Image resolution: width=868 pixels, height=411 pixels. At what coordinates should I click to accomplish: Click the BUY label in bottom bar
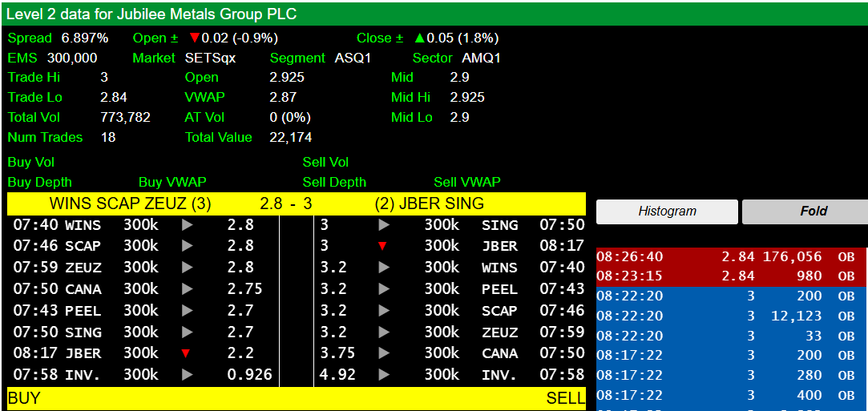click(24, 399)
